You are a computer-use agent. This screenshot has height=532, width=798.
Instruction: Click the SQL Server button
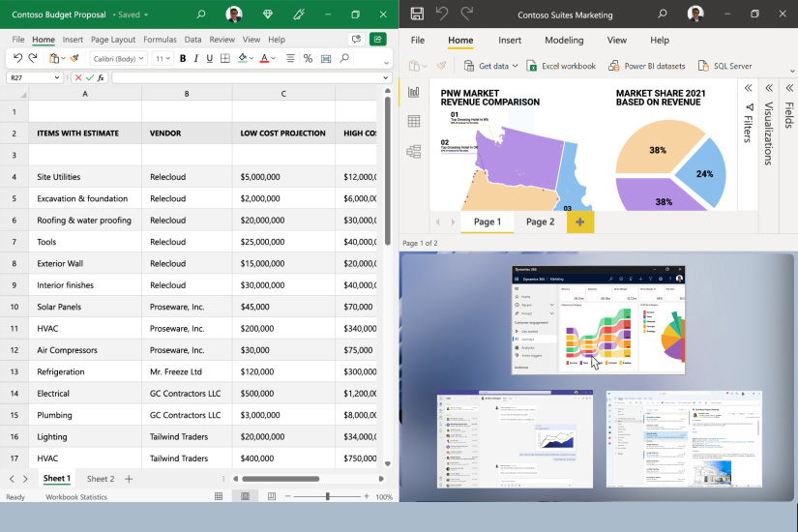click(724, 66)
